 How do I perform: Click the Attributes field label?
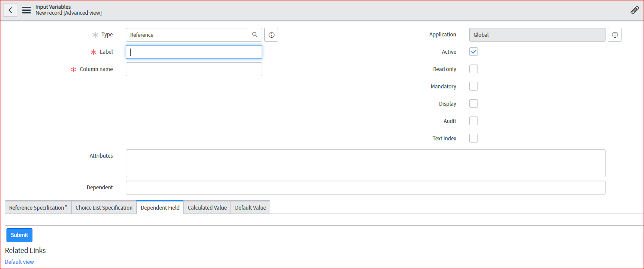click(x=101, y=156)
